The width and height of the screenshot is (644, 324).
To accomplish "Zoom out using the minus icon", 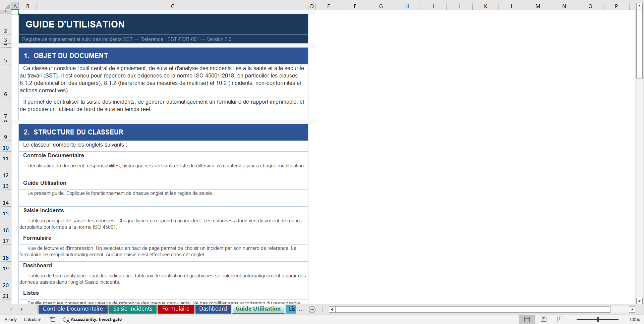I will click(573, 319).
